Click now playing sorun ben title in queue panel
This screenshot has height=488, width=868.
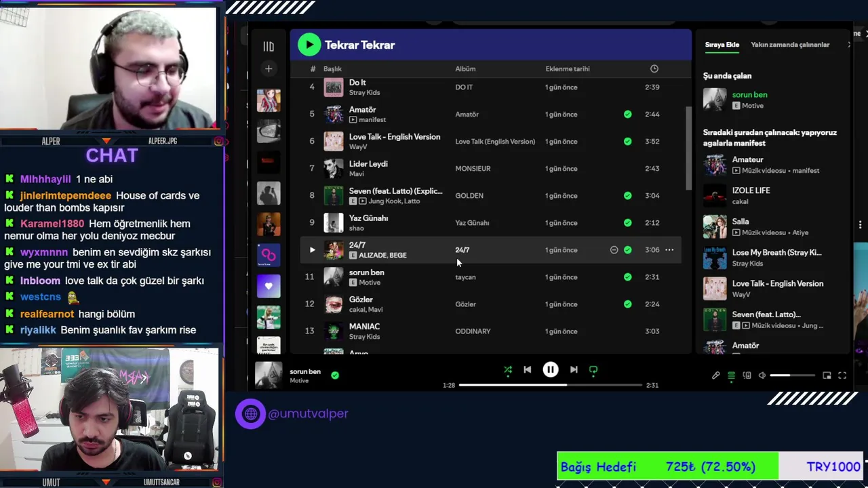(749, 95)
